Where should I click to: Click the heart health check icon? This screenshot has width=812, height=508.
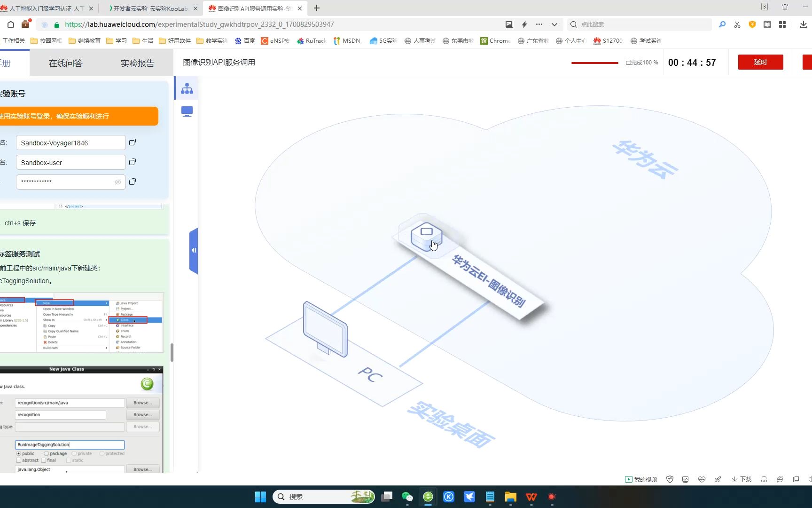pyautogui.click(x=702, y=479)
